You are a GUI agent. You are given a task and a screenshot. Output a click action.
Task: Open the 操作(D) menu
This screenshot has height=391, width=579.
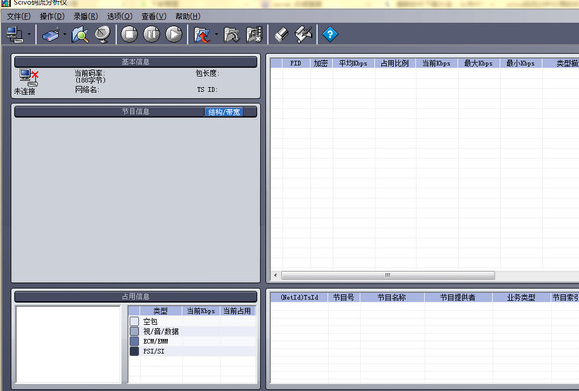click(x=52, y=17)
